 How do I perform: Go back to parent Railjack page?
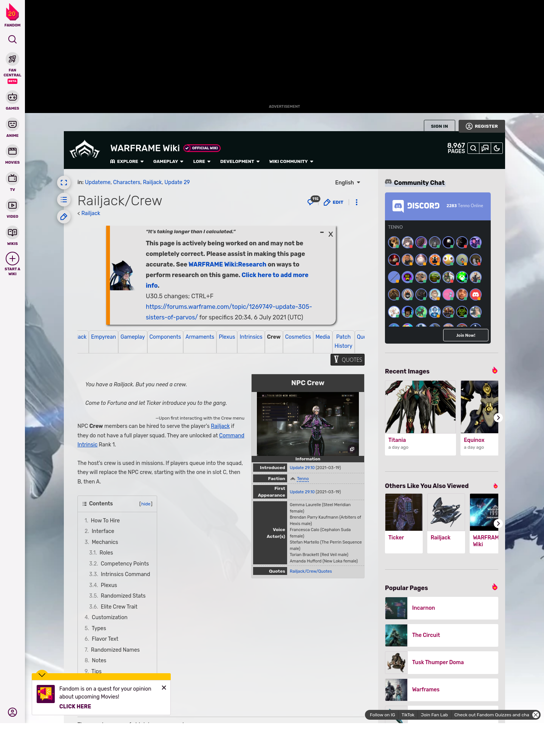pos(91,213)
